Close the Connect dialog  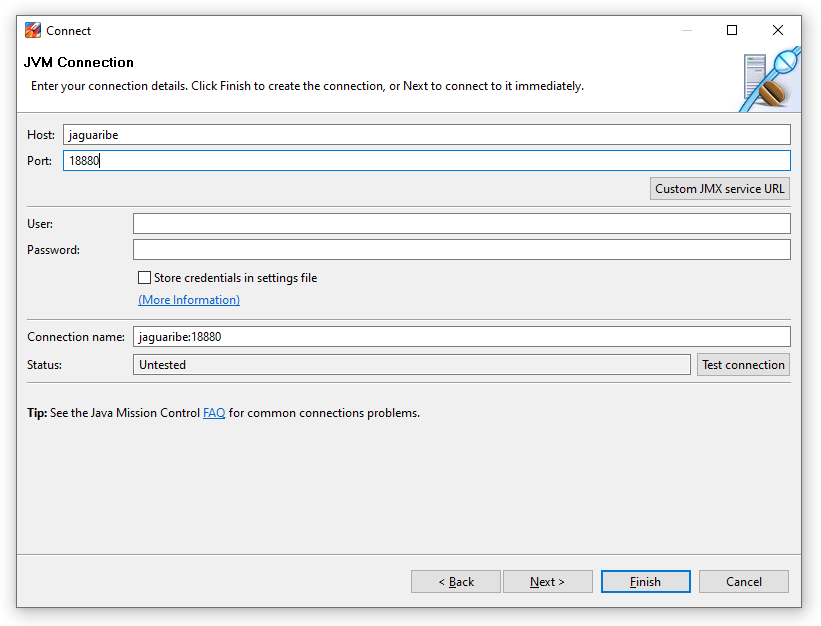tap(777, 30)
